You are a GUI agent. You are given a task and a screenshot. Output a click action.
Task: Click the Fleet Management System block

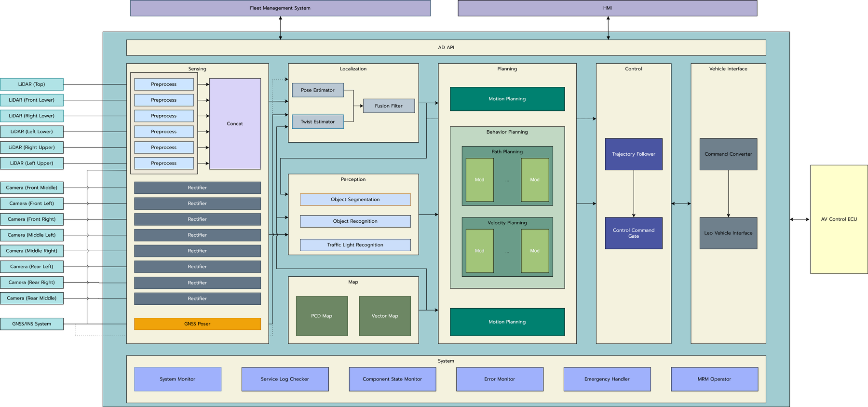(x=280, y=8)
